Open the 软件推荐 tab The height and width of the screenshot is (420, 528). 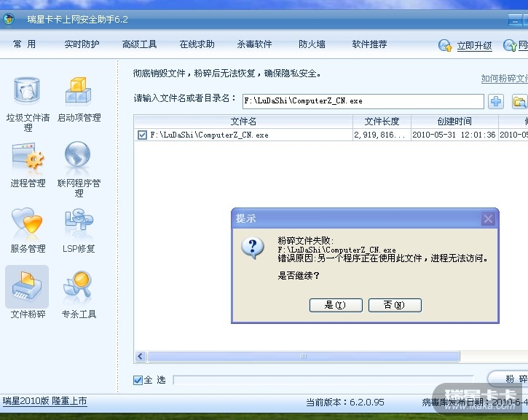[x=369, y=44]
